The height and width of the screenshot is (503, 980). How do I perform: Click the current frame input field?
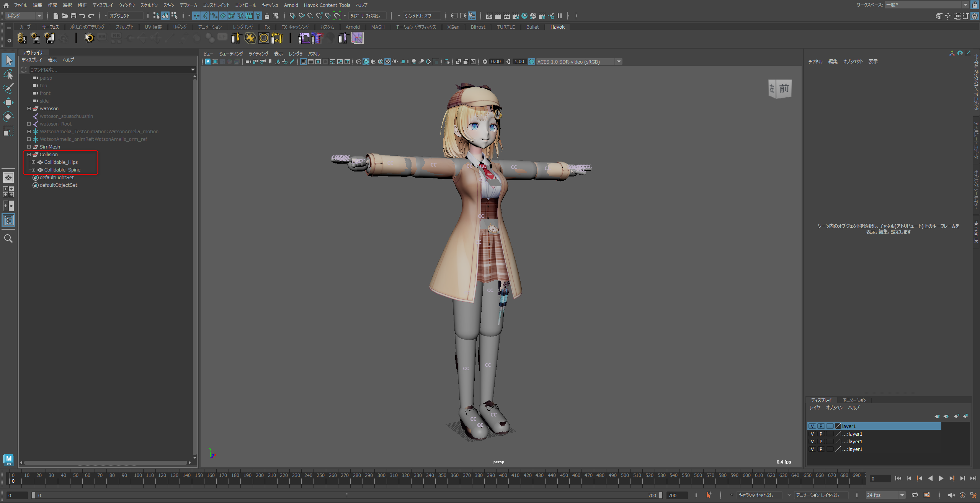880,479
